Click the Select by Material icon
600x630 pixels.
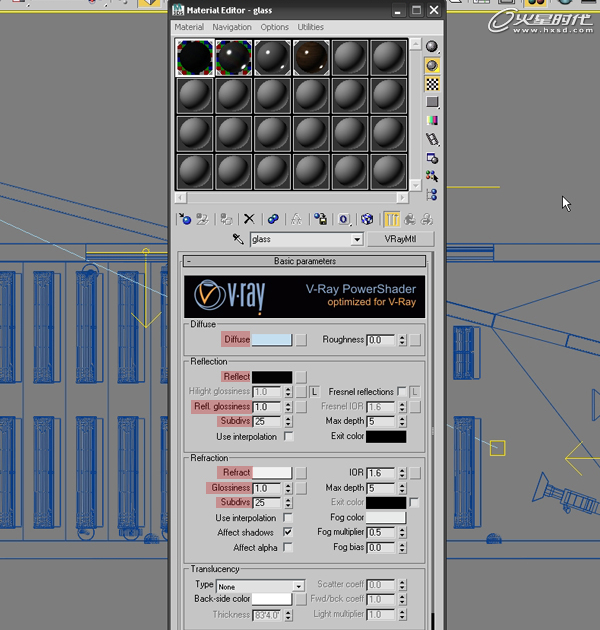(x=432, y=176)
